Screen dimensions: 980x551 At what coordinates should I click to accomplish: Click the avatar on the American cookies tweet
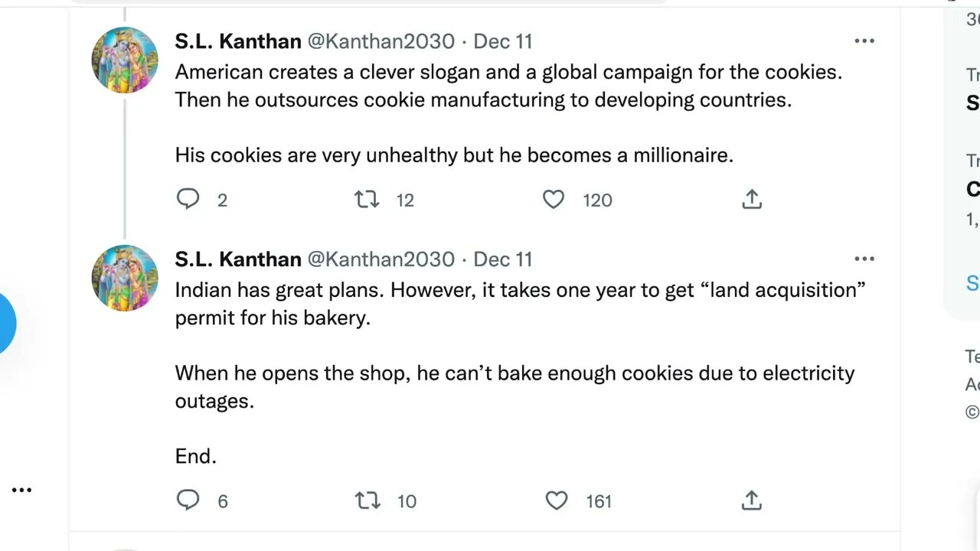[x=125, y=60]
